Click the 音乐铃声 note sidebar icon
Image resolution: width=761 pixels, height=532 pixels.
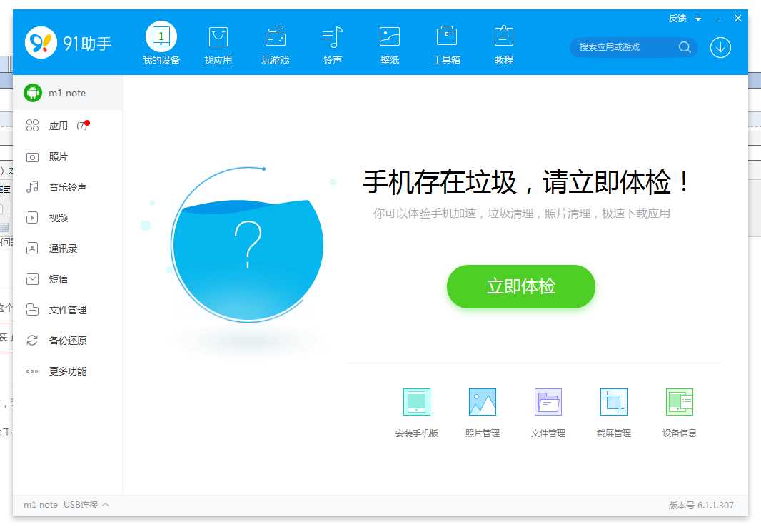pyautogui.click(x=33, y=187)
